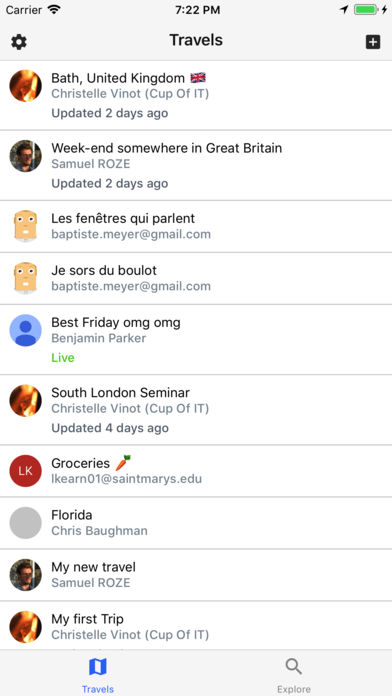Open the Groceries travel entry
The image size is (392, 696).
click(x=196, y=471)
